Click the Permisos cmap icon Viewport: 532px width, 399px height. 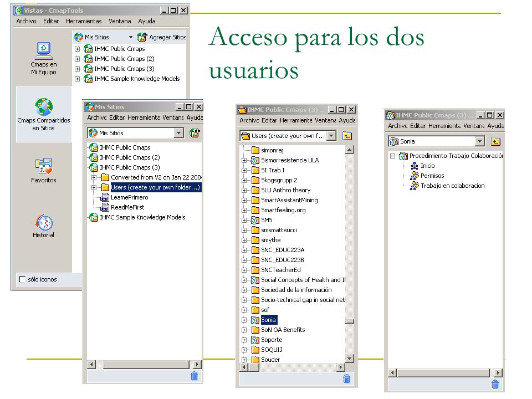[415, 176]
